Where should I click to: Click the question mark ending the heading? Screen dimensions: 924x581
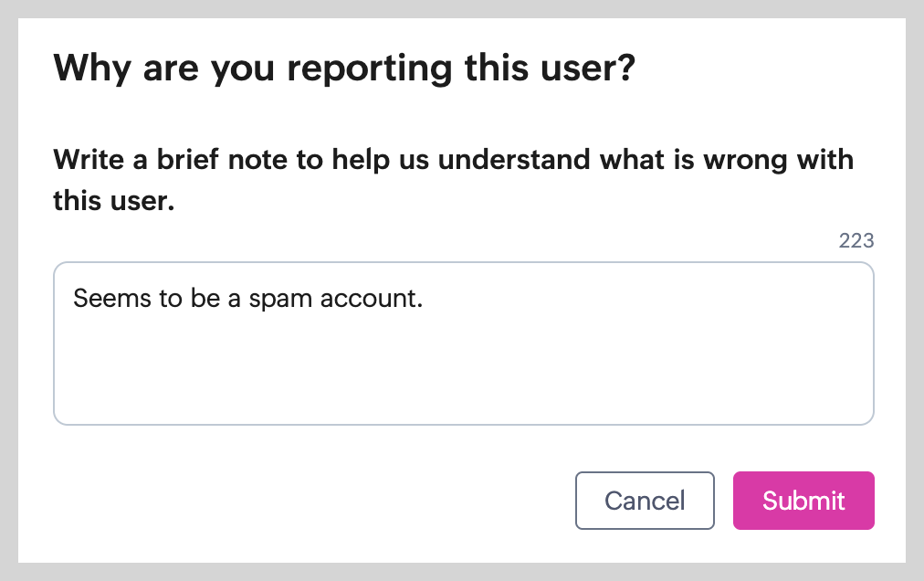pyautogui.click(x=625, y=69)
